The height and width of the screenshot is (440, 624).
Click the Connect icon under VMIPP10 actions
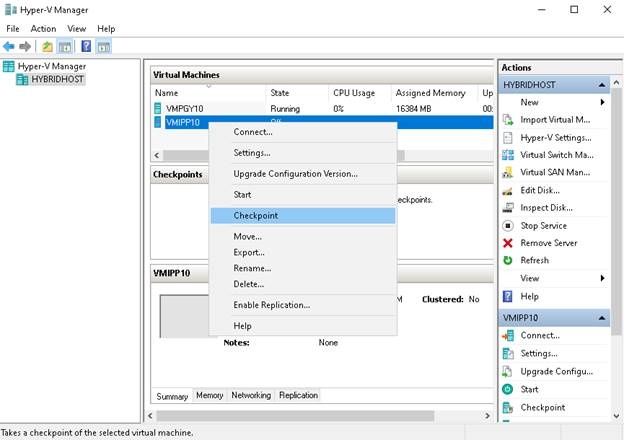pyautogui.click(x=507, y=336)
